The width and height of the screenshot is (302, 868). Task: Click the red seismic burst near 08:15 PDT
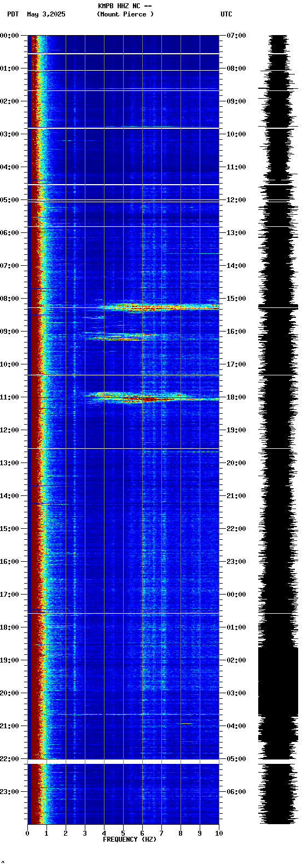(x=159, y=307)
